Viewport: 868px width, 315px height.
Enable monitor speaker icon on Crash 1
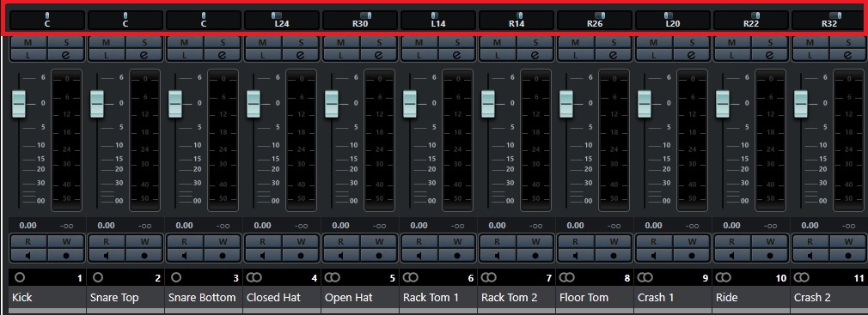[x=654, y=255]
